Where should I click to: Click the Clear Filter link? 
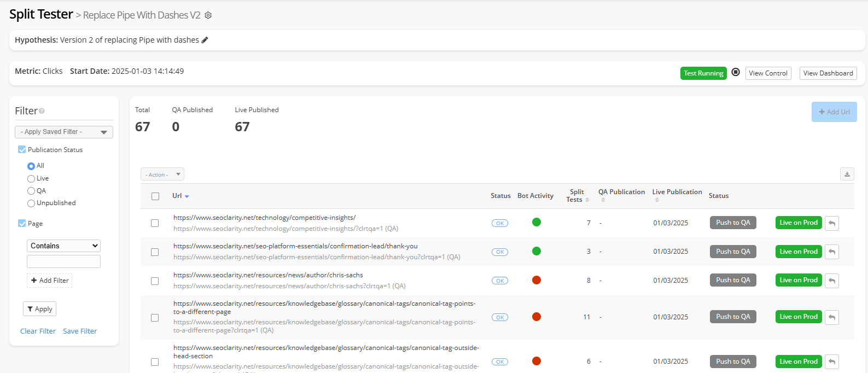pyautogui.click(x=38, y=331)
